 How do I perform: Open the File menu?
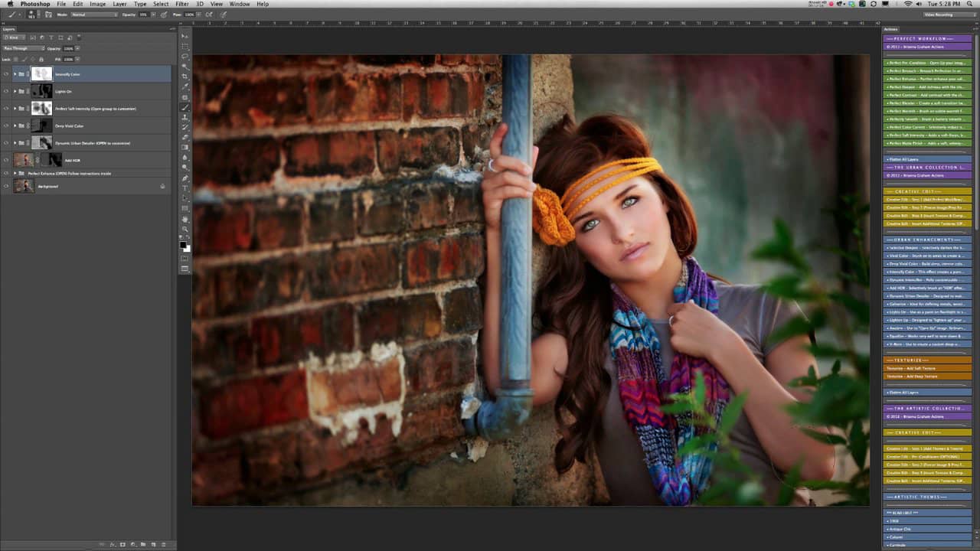(x=61, y=4)
